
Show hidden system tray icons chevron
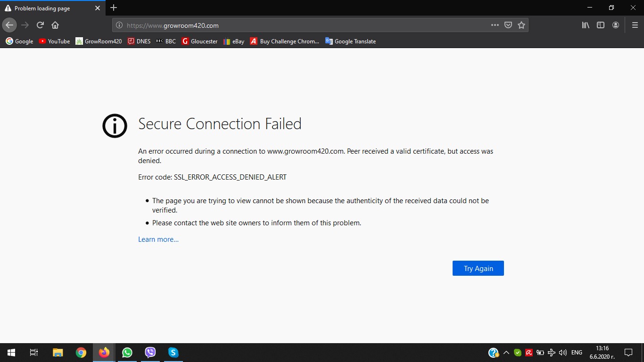coord(506,353)
